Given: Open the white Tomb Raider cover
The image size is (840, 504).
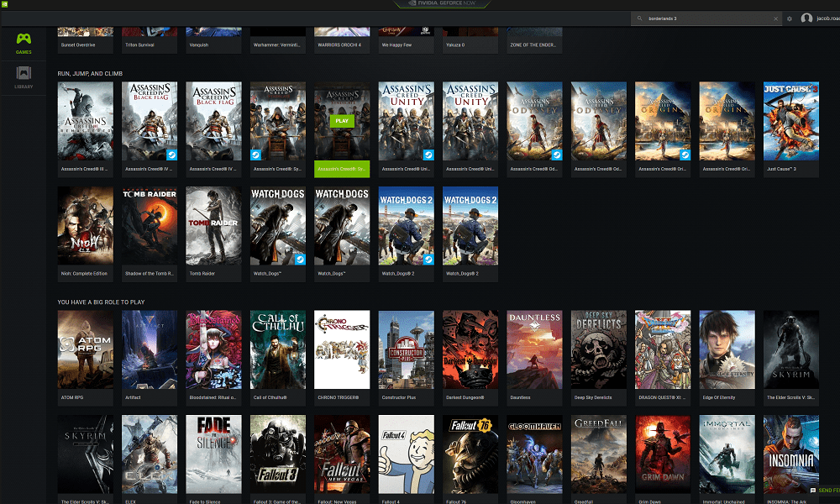Looking at the screenshot, I should 213,225.
